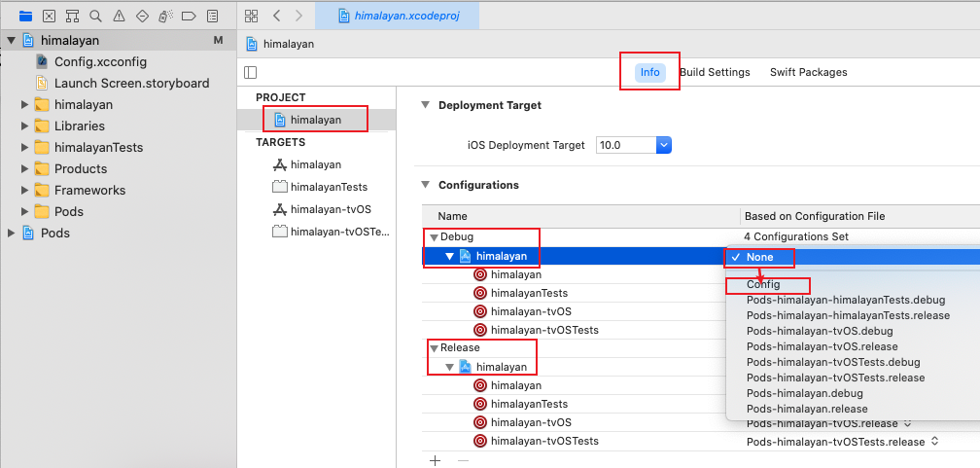Expand the Pods project in navigator
This screenshot has width=980, height=468.
pos(11,233)
